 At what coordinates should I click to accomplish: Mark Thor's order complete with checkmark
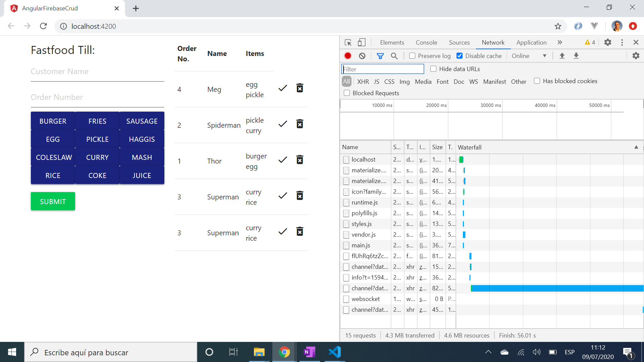click(x=283, y=160)
